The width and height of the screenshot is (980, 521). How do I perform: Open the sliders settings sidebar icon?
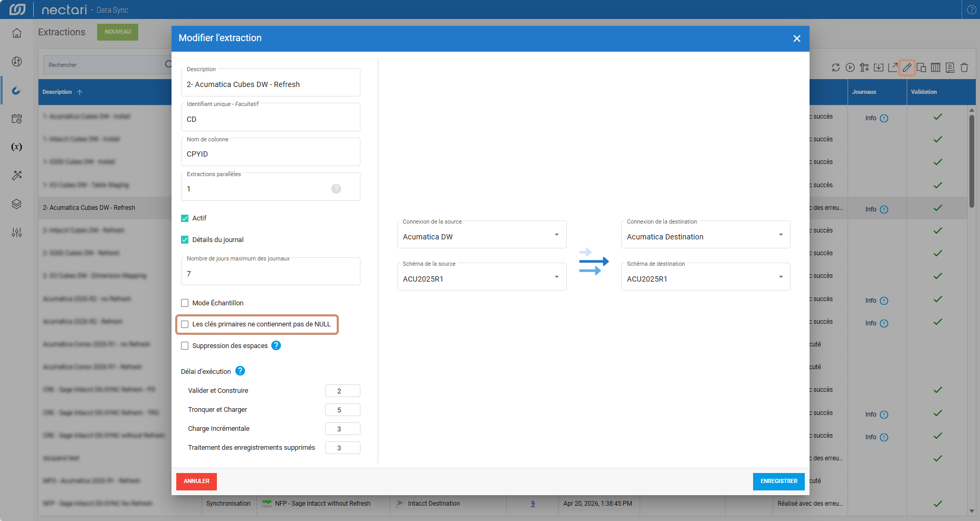coord(17,233)
